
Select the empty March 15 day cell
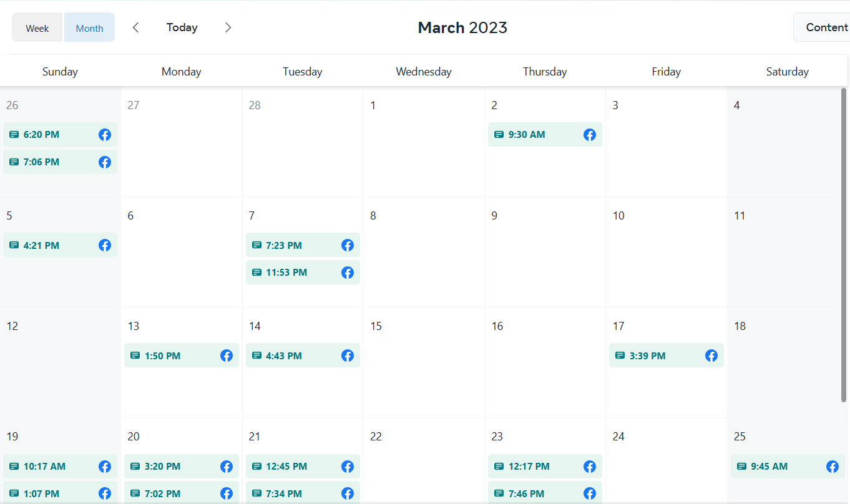click(x=424, y=374)
